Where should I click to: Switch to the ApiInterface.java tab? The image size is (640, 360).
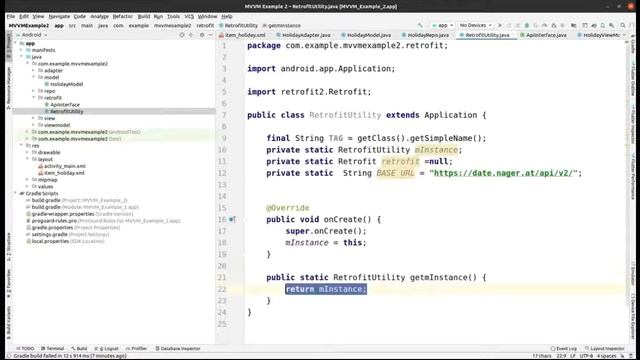[x=543, y=35]
